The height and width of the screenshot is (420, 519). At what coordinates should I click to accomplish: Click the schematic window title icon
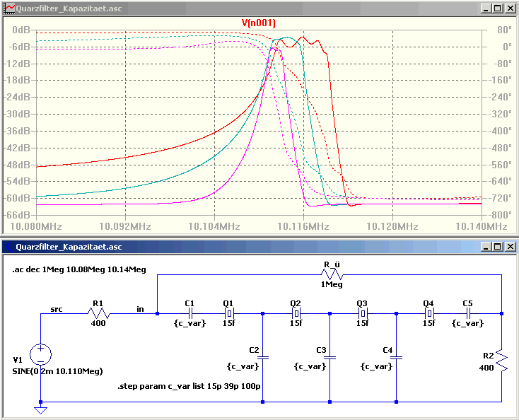pyautogui.click(x=9, y=247)
